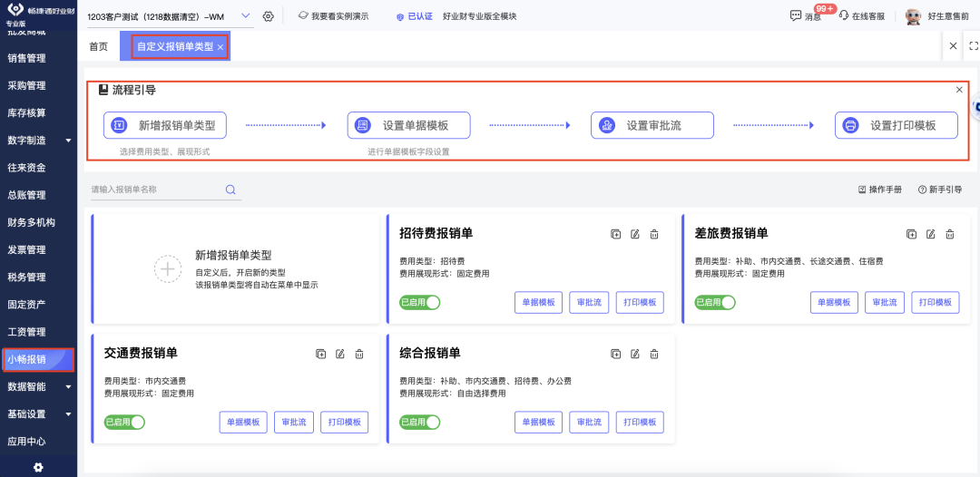Click the edit icon on 差旅费报销单 card

coord(930,234)
